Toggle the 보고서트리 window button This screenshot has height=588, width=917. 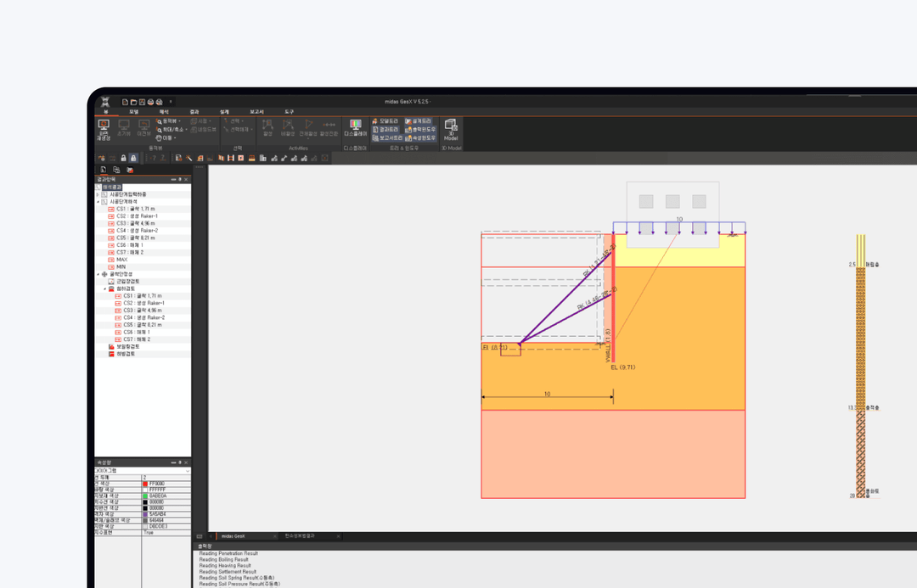387,138
